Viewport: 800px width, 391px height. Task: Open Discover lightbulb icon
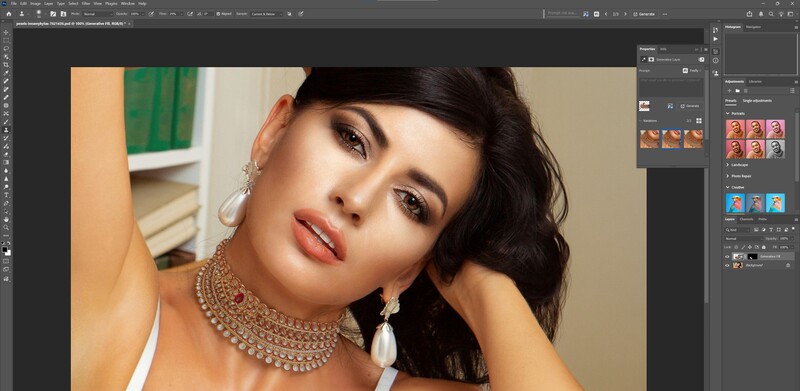[x=781, y=14]
